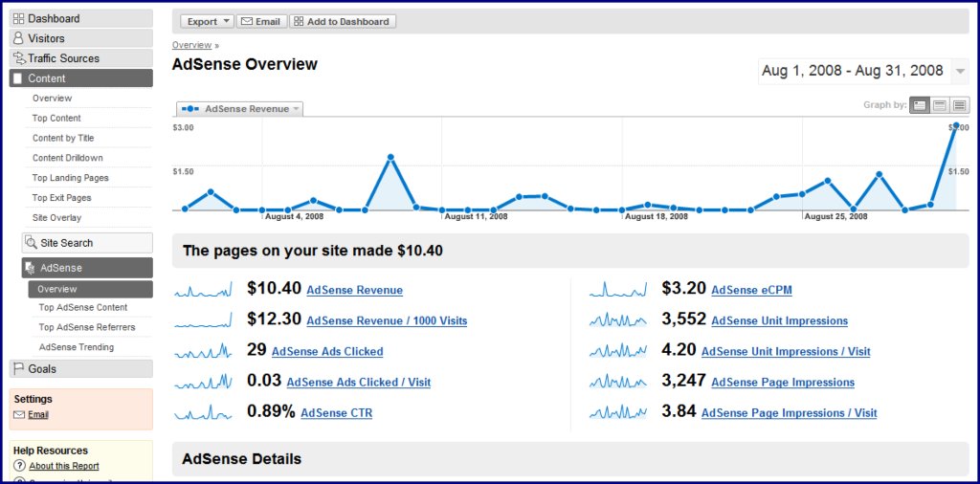Click AdSense eCPM sparkline

pyautogui.click(x=618, y=290)
